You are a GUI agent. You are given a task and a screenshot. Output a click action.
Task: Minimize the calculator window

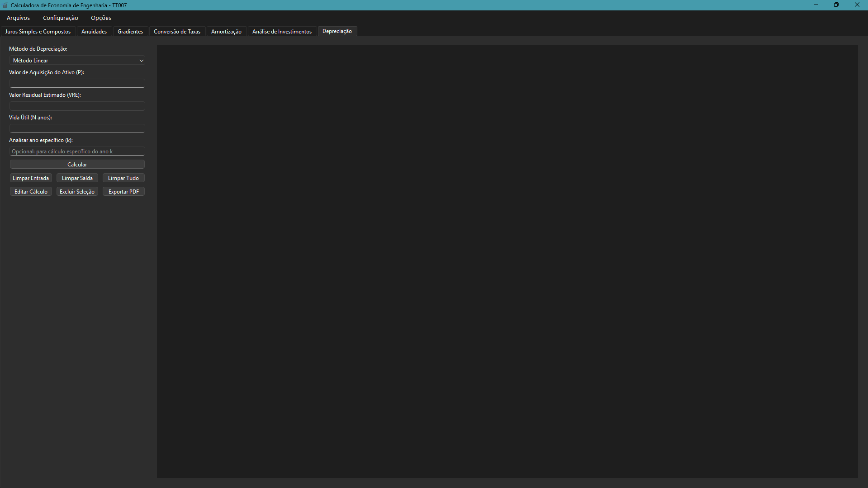(x=816, y=5)
